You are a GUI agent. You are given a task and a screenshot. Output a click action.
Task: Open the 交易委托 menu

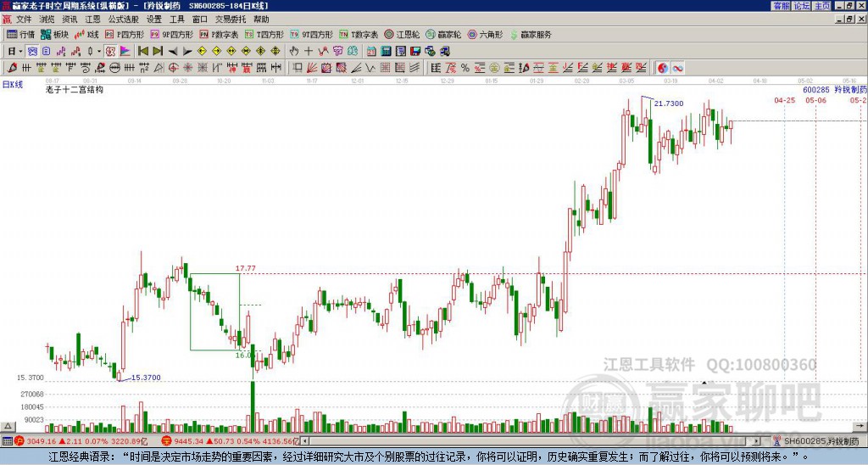tap(231, 20)
